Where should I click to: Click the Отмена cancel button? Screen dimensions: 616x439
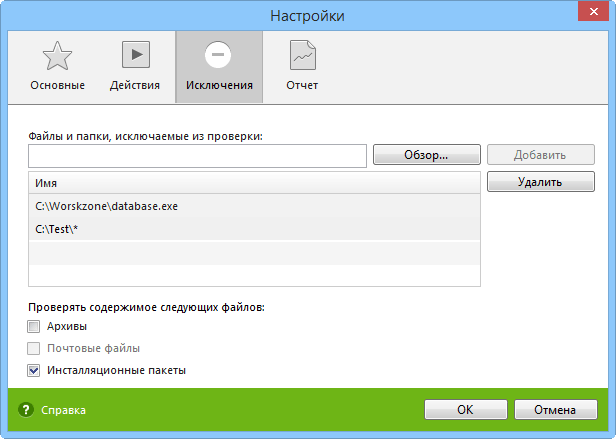556,410
